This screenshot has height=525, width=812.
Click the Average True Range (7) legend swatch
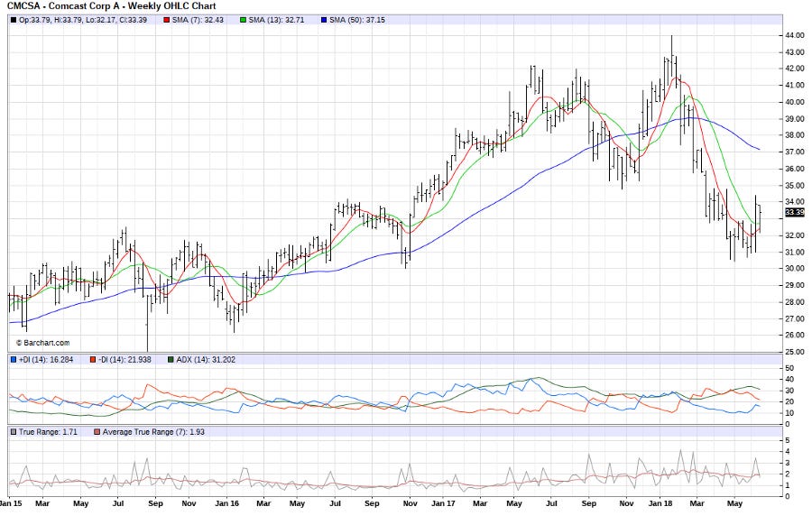pyautogui.click(x=97, y=432)
